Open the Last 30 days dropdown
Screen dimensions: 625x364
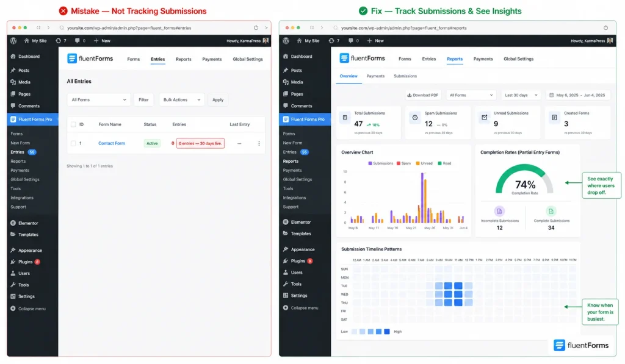[521, 95]
